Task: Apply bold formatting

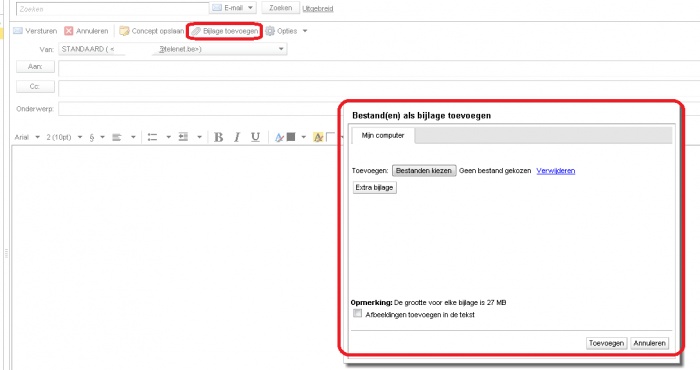Action: click(218, 137)
